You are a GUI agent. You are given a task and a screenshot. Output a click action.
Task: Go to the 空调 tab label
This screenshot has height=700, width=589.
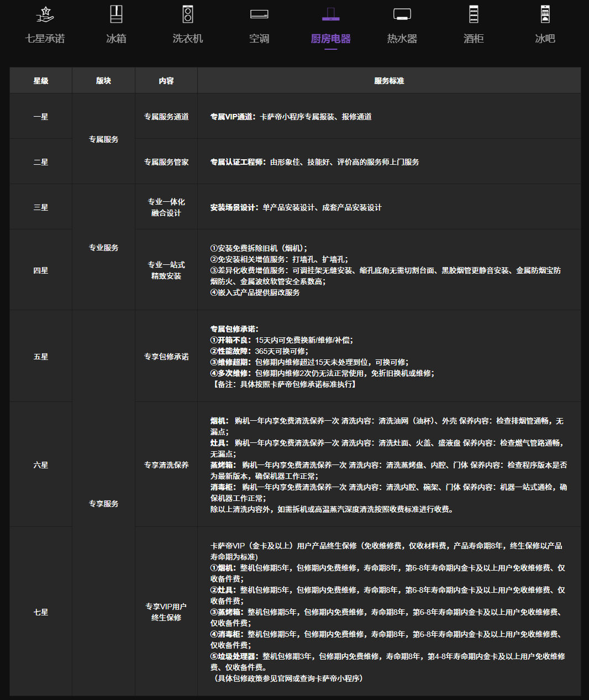point(259,39)
